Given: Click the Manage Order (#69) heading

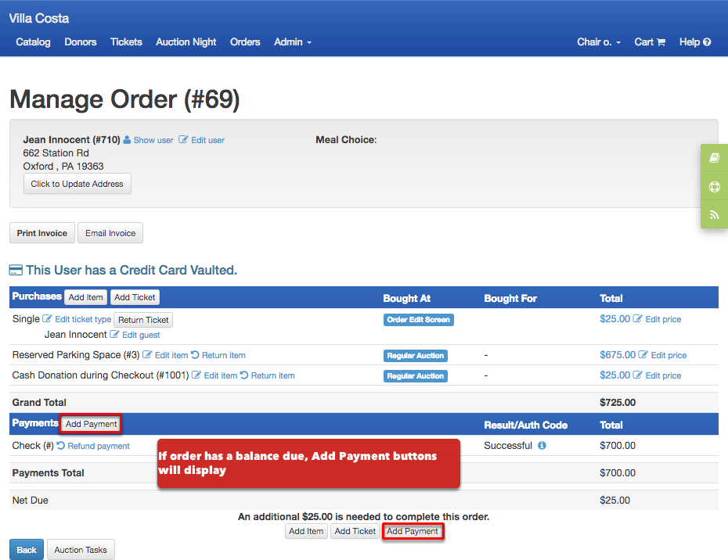Looking at the screenshot, I should coord(124,99).
